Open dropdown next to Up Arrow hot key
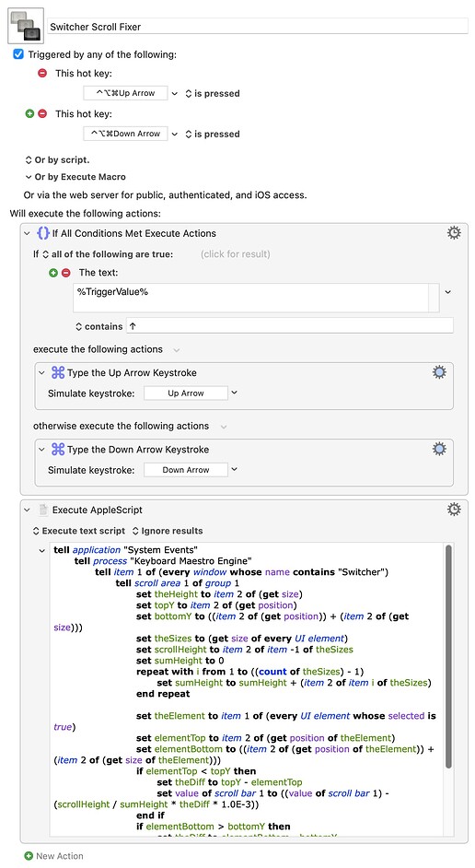The image size is (475, 868). [175, 94]
